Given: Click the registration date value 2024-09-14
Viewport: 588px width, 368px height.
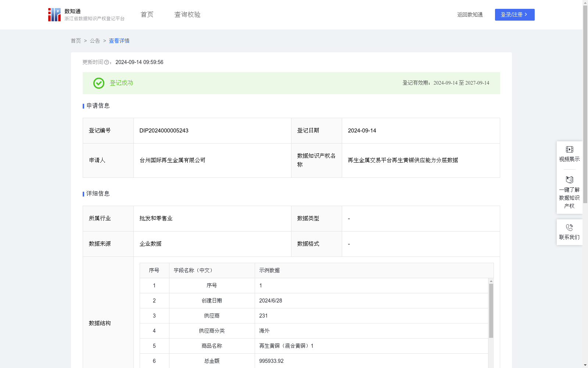Looking at the screenshot, I should point(362,131).
